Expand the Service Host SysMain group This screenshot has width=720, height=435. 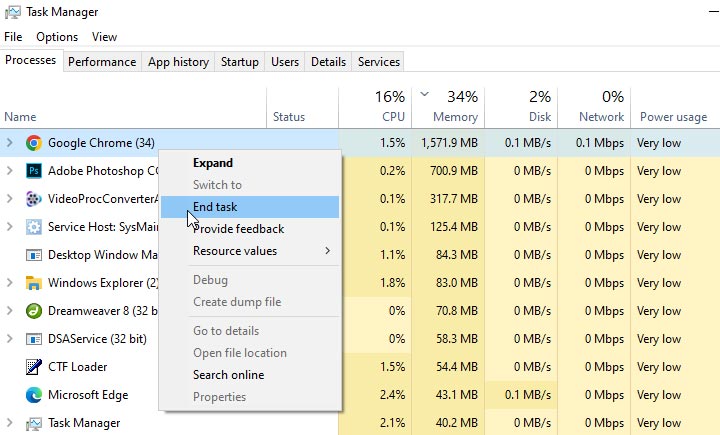(9, 227)
